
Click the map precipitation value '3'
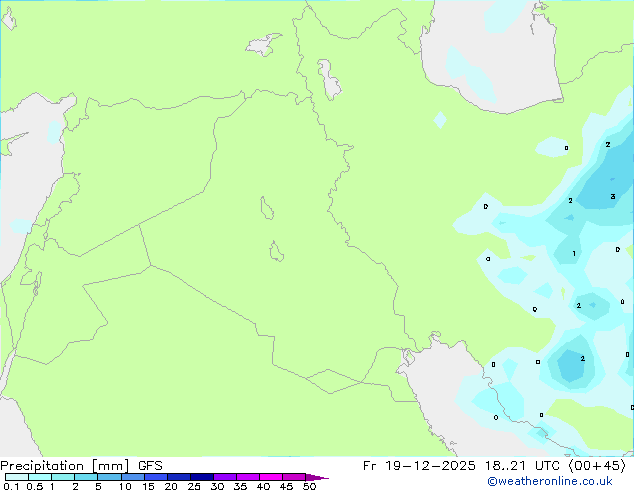613,196
